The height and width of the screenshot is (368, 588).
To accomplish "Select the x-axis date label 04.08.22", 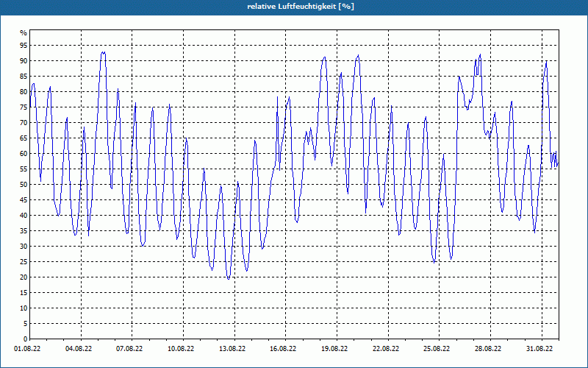I will (x=79, y=349).
